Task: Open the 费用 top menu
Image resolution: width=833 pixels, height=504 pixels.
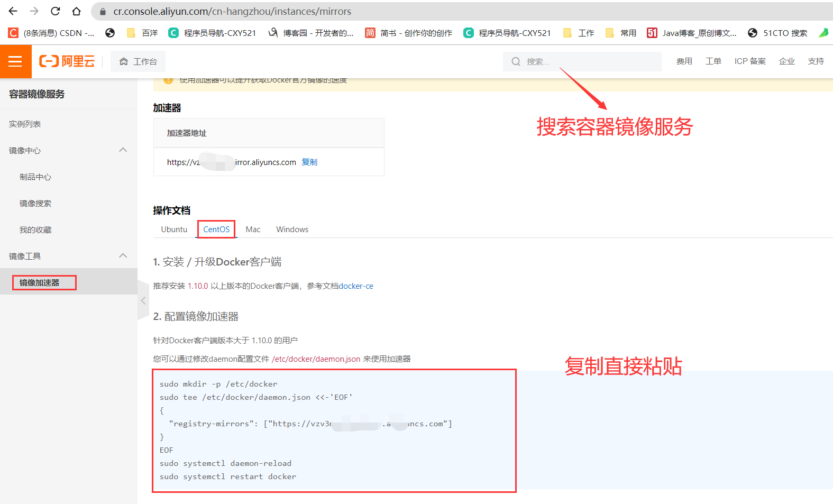Action: tap(684, 61)
